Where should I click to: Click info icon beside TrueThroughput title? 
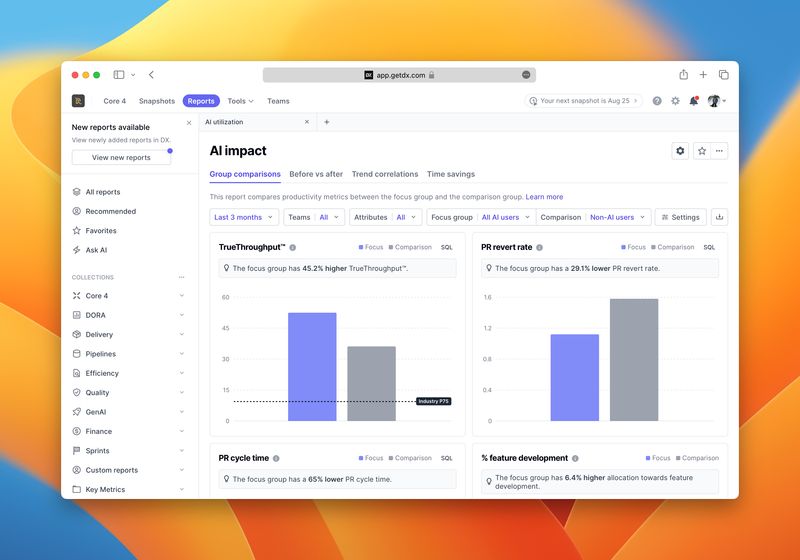point(293,247)
